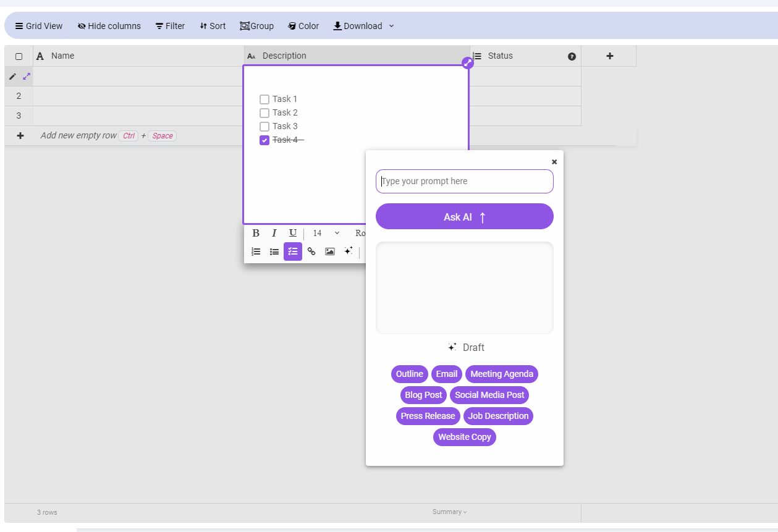
Task: Insert a link
Action: [x=311, y=251]
